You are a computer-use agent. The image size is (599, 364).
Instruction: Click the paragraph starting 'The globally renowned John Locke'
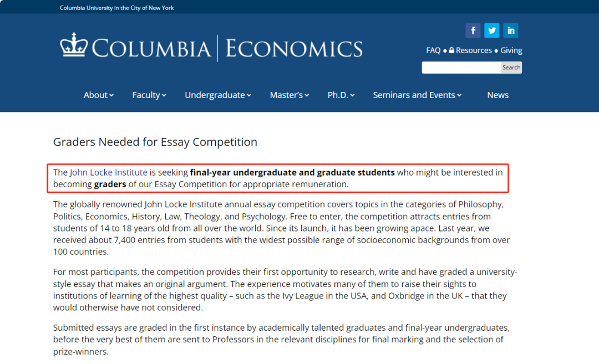282,228
